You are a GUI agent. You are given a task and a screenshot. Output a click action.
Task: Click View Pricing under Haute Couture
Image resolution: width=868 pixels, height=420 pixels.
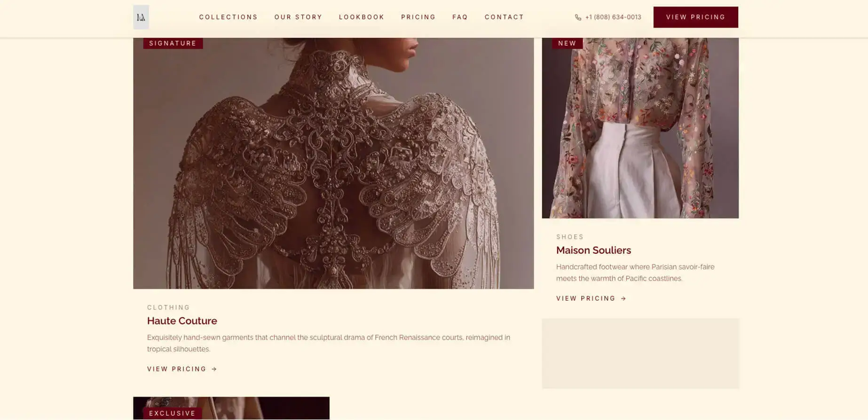point(182,369)
